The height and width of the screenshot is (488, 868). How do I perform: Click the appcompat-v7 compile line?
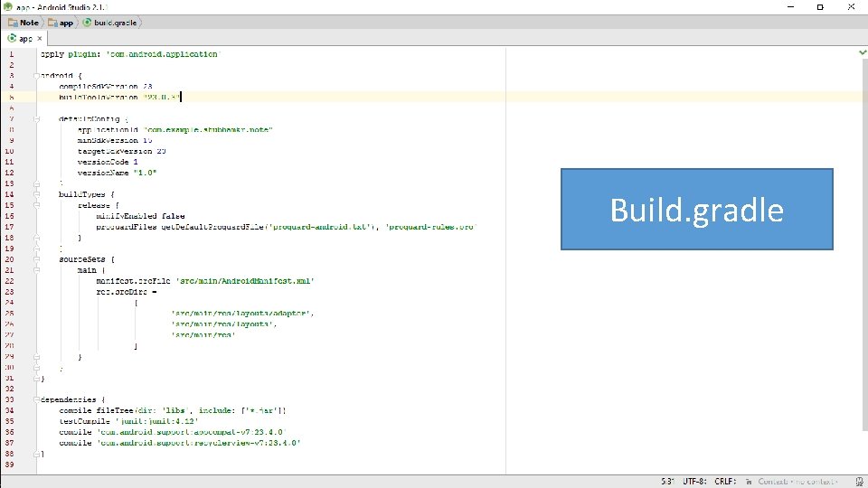click(173, 432)
